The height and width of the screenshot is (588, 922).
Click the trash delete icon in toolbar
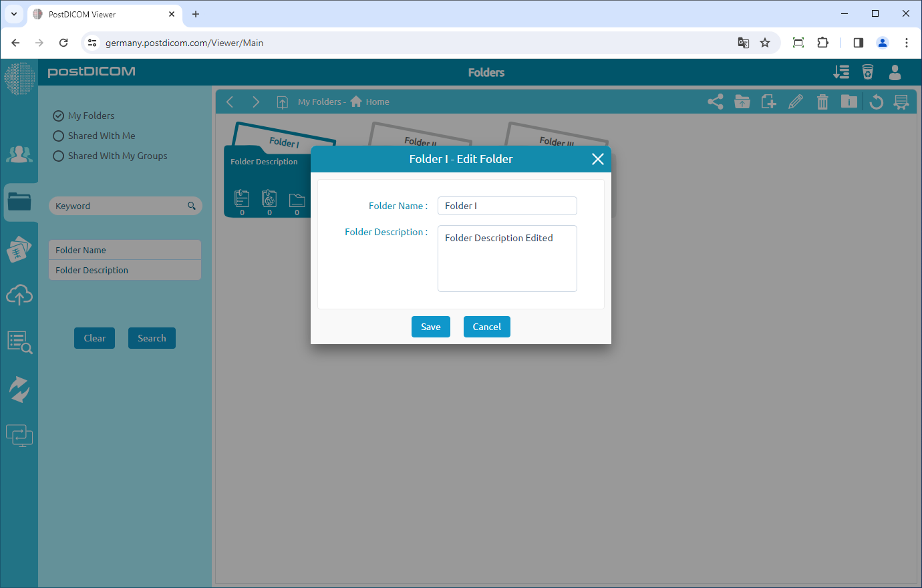tap(822, 102)
